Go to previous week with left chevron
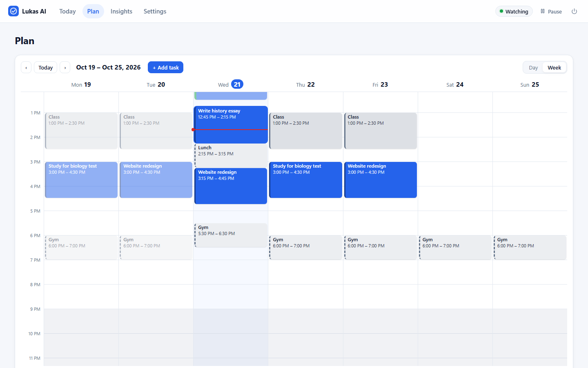This screenshot has width=588, height=368. [x=26, y=67]
